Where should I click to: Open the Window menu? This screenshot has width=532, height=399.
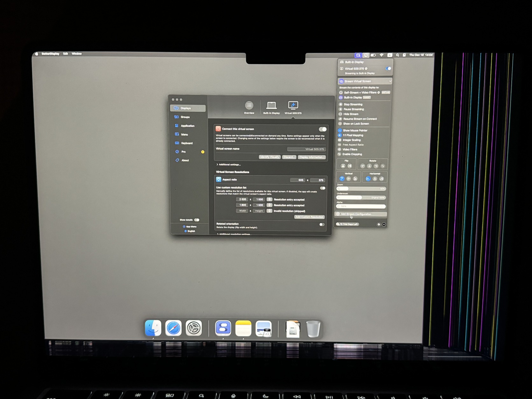[77, 54]
